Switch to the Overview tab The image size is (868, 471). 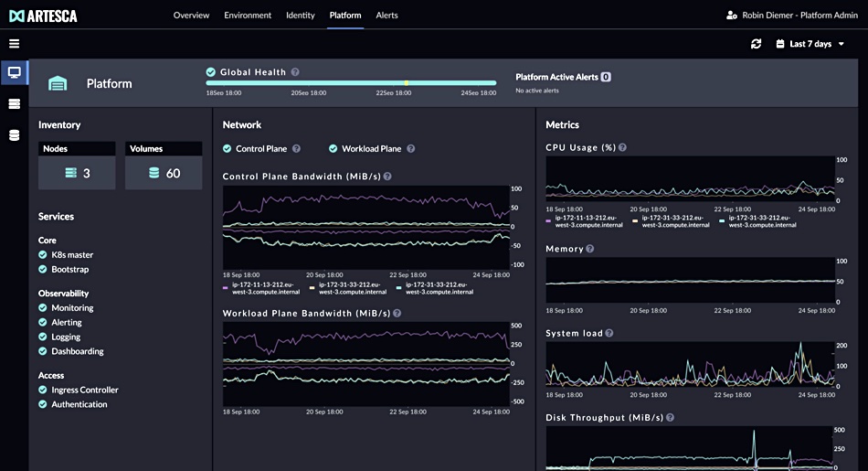(191, 15)
